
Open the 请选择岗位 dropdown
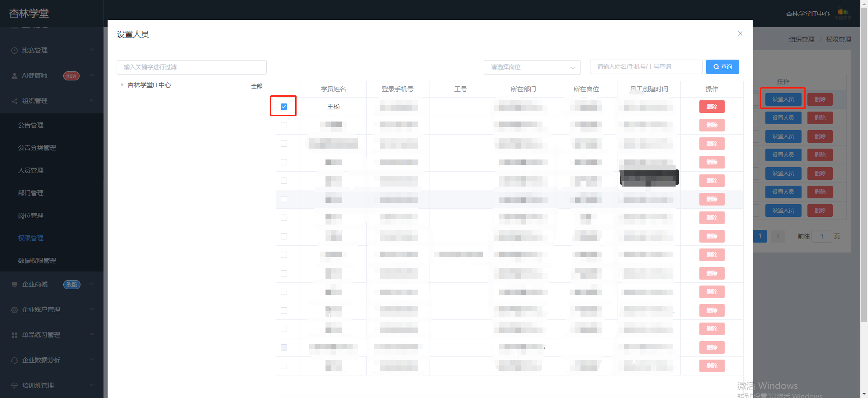[x=532, y=67]
